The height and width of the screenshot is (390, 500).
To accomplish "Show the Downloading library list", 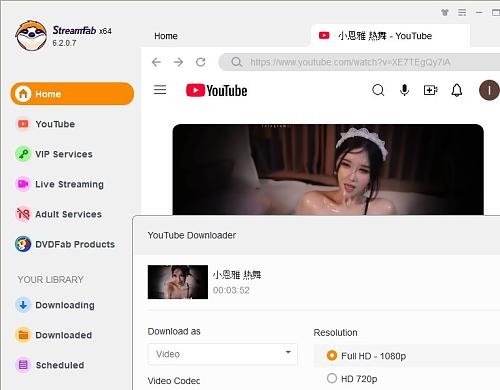I will click(55, 305).
